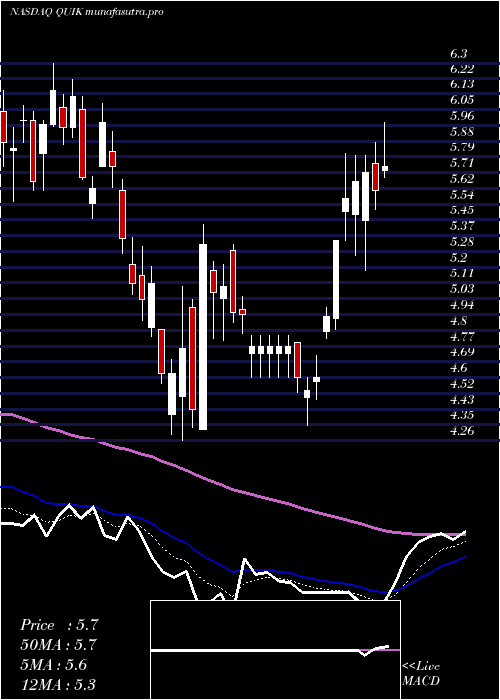Click the 50MA : 5.7 readout
500x700 pixels.
pyautogui.click(x=58, y=645)
